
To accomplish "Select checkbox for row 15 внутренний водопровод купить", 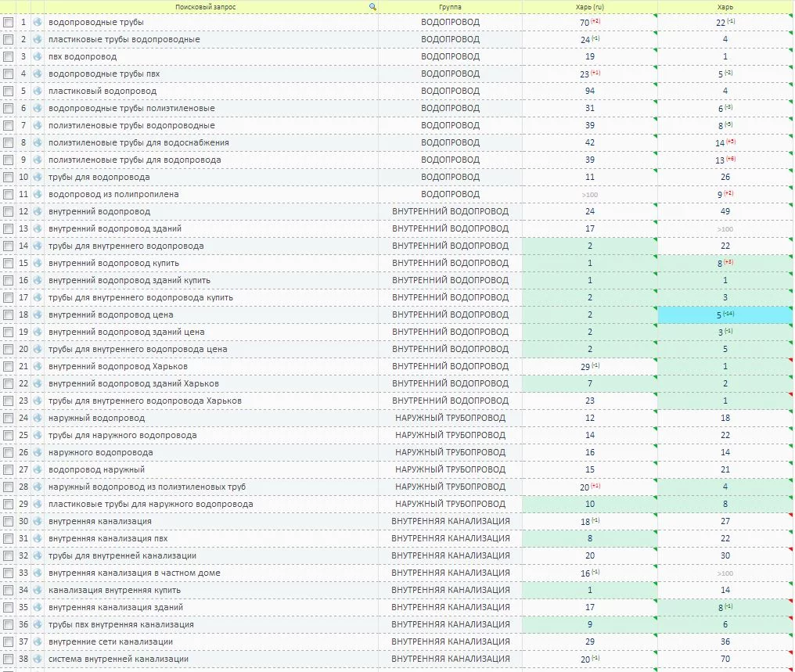I will pos(9,263).
